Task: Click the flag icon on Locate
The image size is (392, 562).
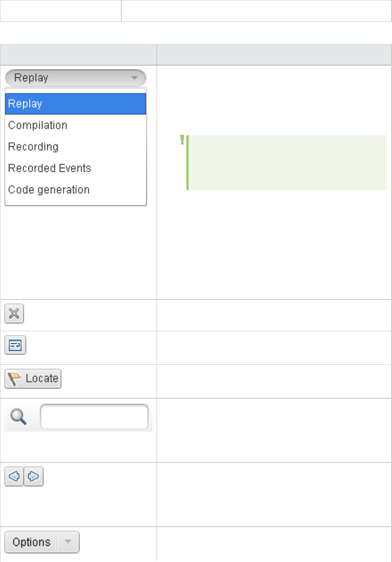Action: [x=16, y=379]
